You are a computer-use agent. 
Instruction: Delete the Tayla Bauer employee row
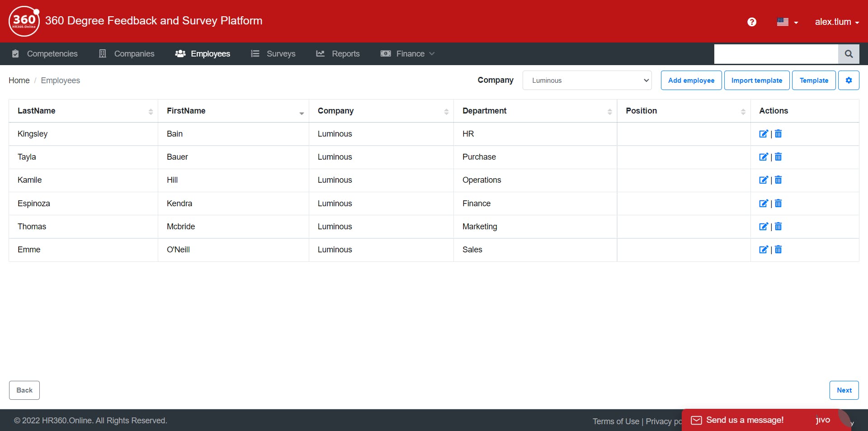click(x=778, y=157)
